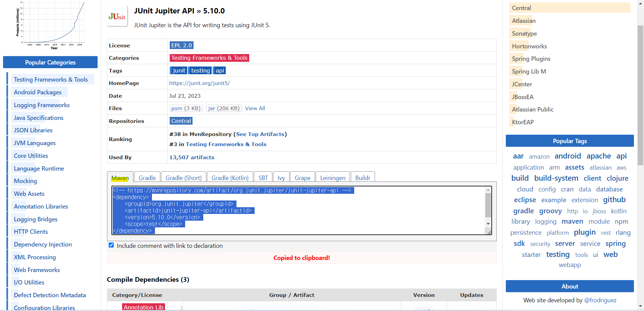Open the Central repository in sidebar list

click(522, 8)
